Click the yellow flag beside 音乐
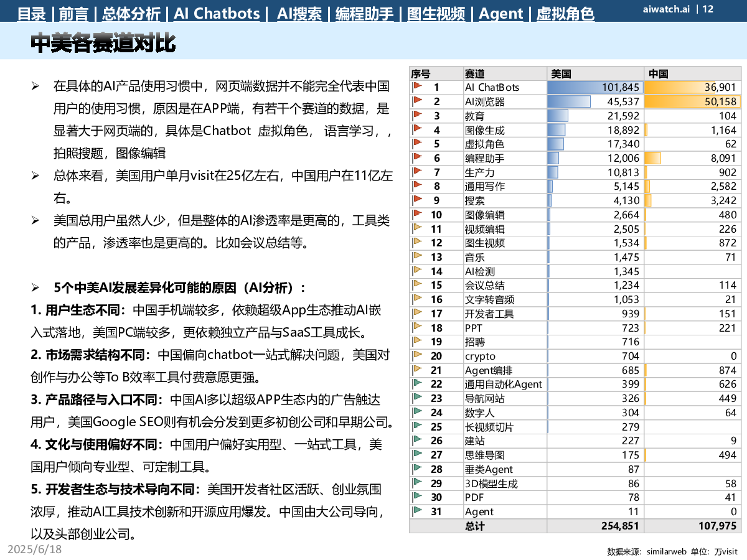 click(417, 256)
